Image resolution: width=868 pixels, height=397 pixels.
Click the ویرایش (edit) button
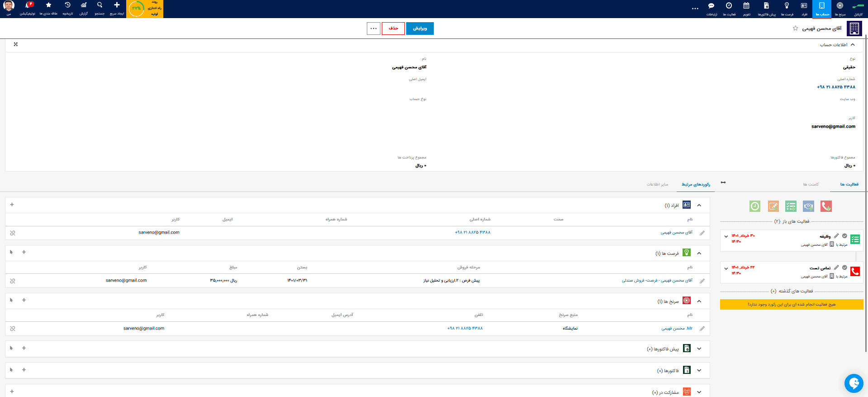(420, 29)
